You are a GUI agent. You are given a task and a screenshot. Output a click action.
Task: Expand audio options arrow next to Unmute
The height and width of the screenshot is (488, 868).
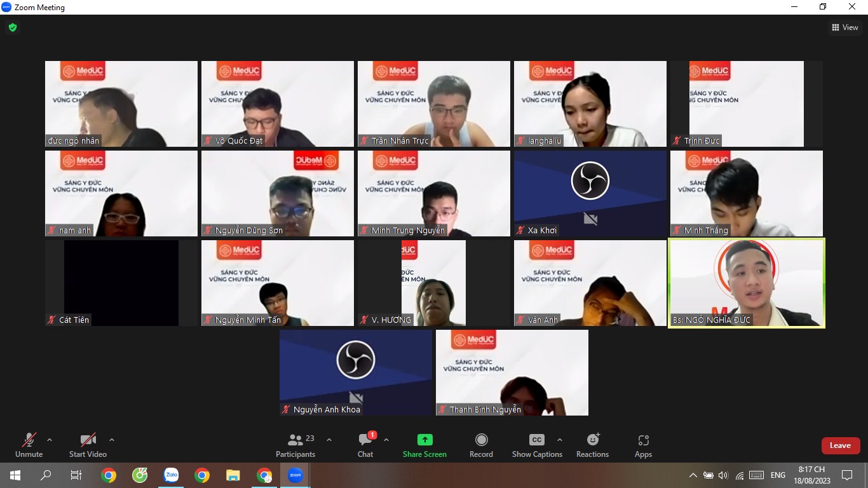[x=50, y=440]
